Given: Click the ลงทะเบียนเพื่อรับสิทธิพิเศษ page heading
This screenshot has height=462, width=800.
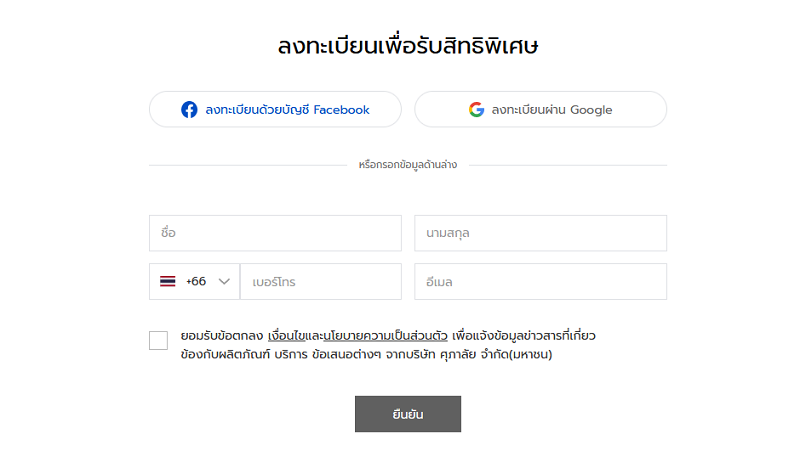Looking at the screenshot, I should tap(408, 46).
